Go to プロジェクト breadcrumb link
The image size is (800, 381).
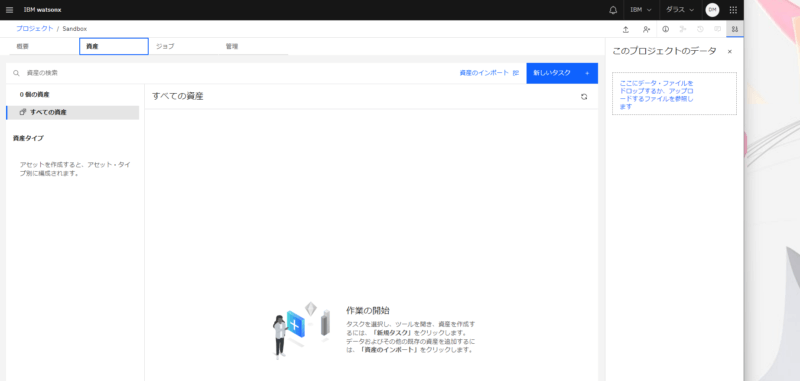[35, 29]
